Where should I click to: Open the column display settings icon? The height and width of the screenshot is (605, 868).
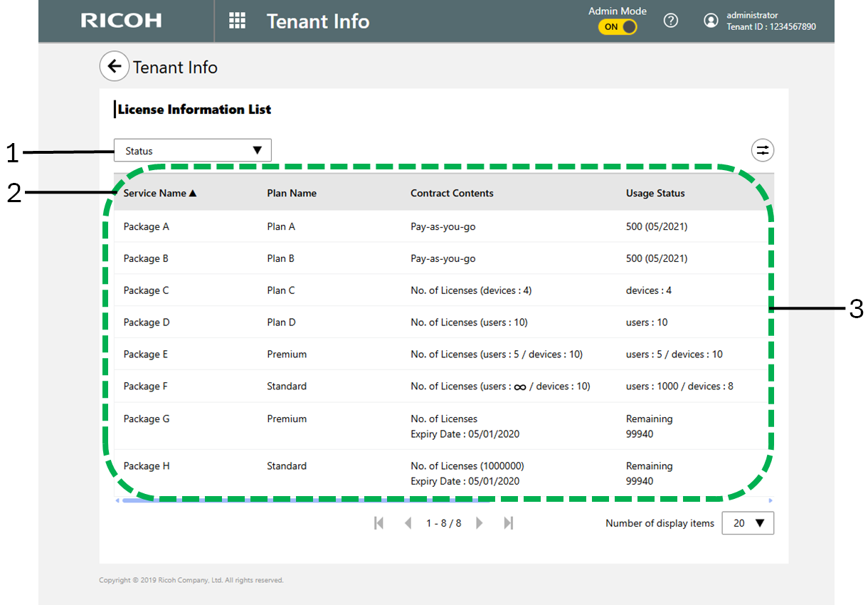pos(762,150)
